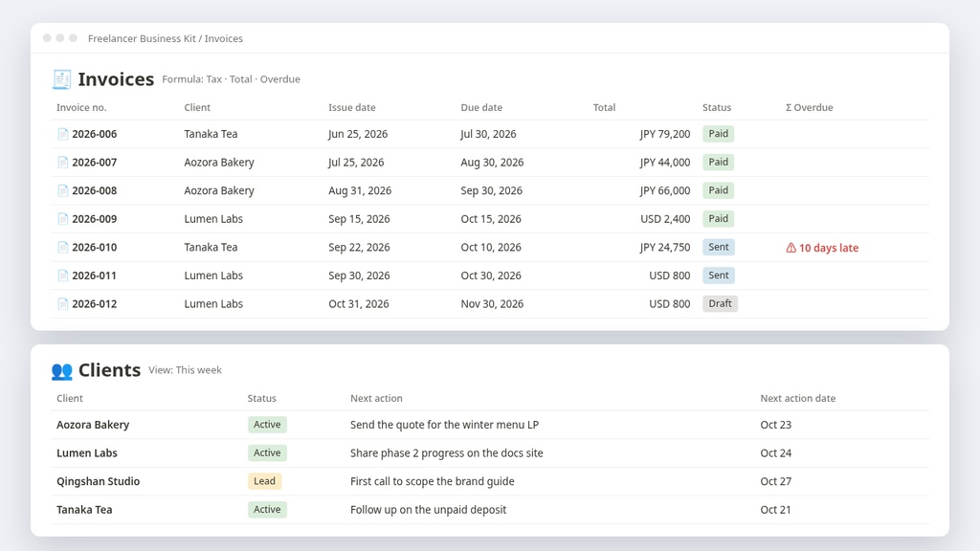
Task: Click the total 'JPY 79,200'
Action: 665,134
